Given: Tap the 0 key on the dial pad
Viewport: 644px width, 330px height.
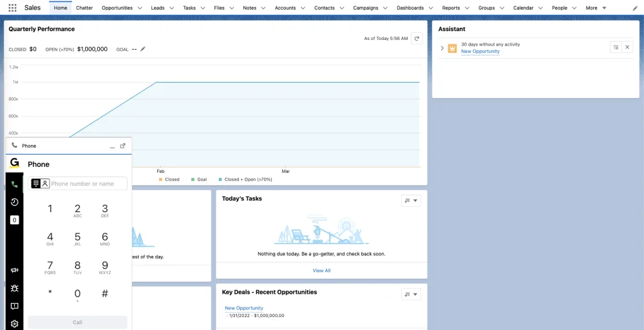Looking at the screenshot, I should coord(77,295).
